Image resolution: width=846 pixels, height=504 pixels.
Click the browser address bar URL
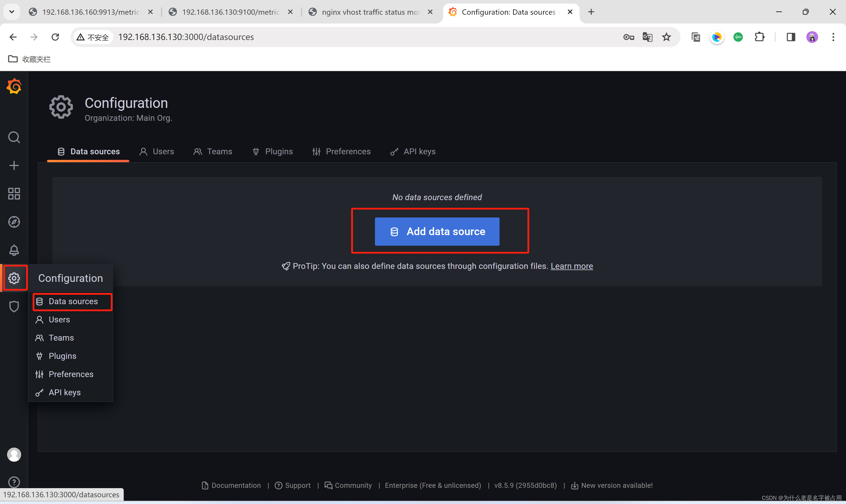pyautogui.click(x=186, y=37)
